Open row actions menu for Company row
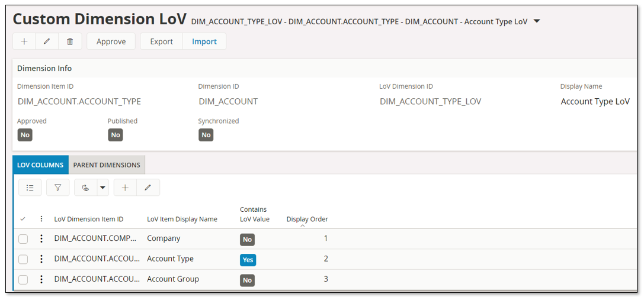 tap(41, 239)
